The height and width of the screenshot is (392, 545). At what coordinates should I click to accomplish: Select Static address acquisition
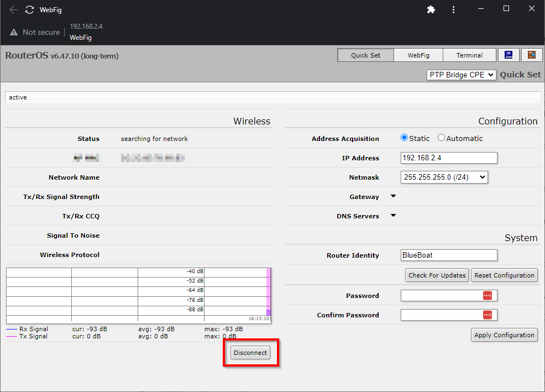pyautogui.click(x=404, y=138)
